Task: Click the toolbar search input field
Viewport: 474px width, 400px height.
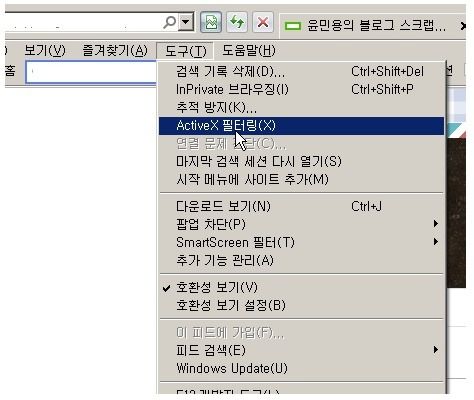Action: (92, 72)
